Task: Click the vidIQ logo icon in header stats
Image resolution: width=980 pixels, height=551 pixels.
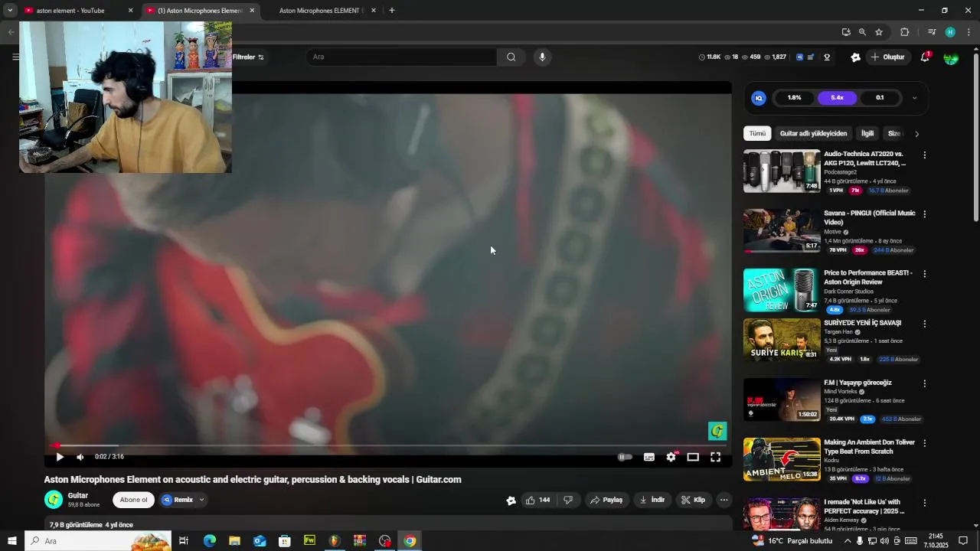Action: pyautogui.click(x=799, y=57)
